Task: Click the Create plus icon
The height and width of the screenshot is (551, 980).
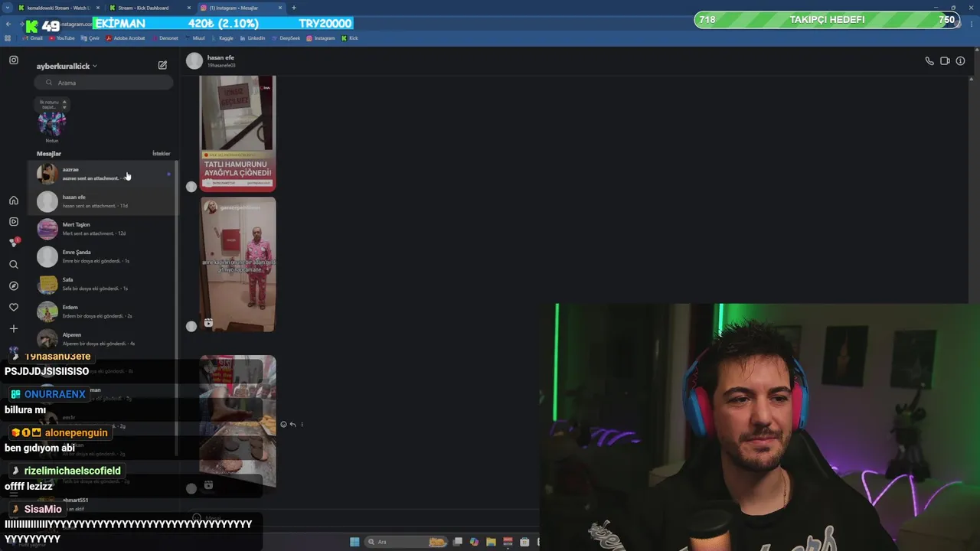Action: coord(14,328)
